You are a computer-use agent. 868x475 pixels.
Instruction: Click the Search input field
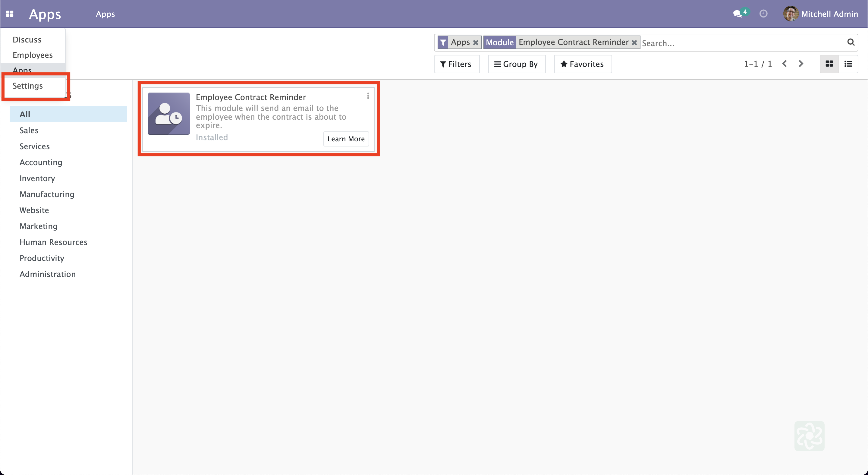741,43
